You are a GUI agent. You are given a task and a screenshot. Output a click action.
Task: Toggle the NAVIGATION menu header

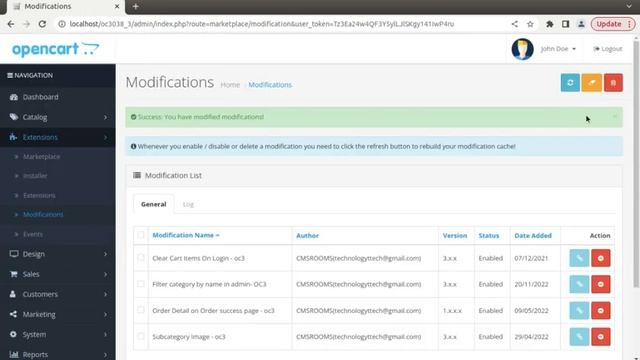(x=58, y=76)
